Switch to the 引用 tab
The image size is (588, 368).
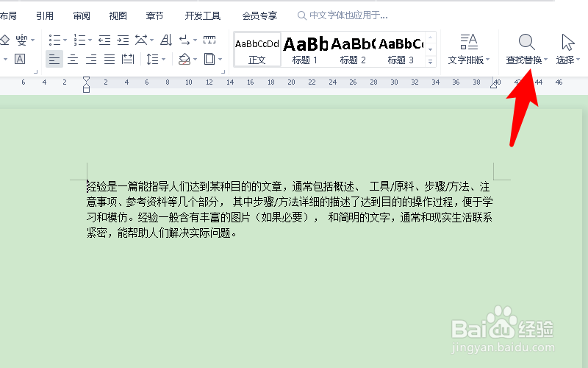coord(45,15)
